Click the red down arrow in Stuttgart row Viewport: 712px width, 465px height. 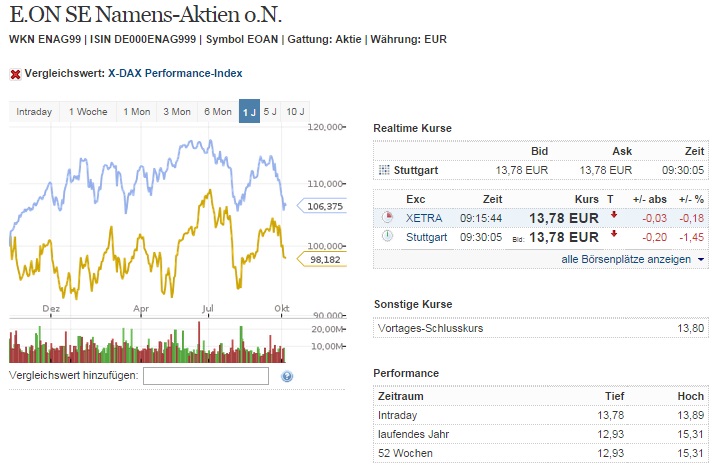(x=613, y=236)
